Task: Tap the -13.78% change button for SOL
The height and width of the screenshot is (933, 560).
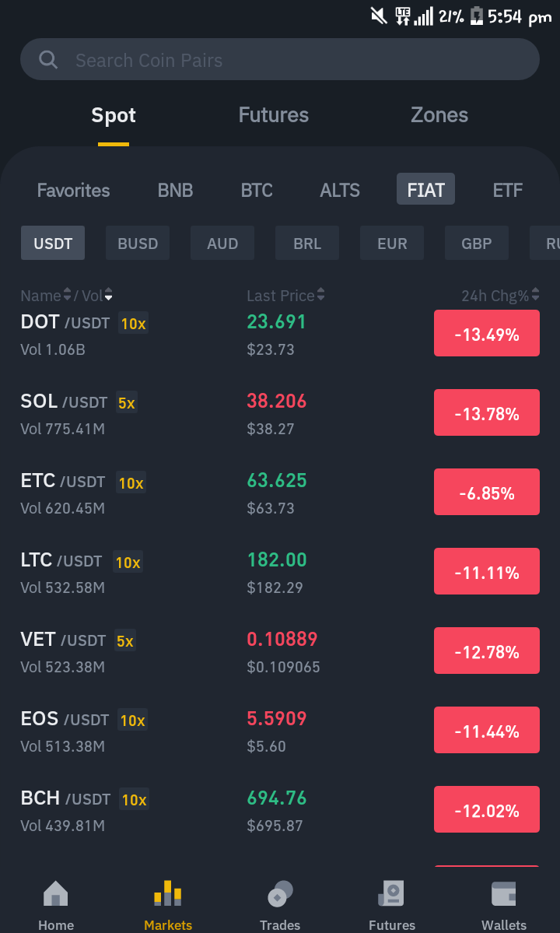Action: point(487,412)
